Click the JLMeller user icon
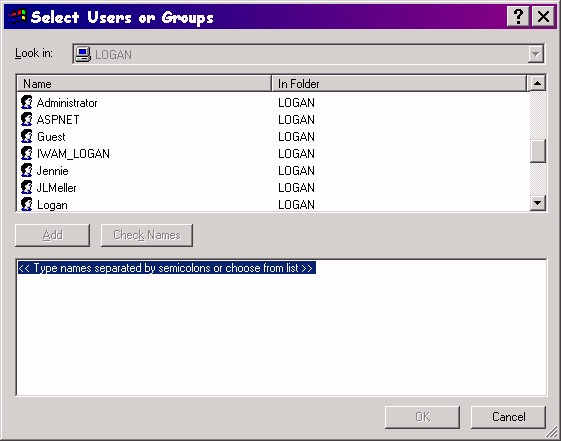 (x=26, y=187)
